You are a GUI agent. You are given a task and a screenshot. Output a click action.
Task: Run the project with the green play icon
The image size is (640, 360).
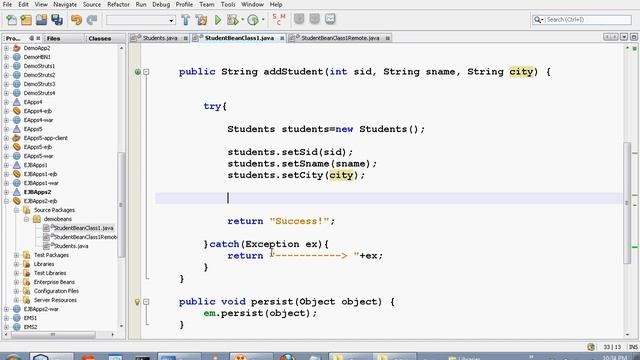pyautogui.click(x=218, y=20)
